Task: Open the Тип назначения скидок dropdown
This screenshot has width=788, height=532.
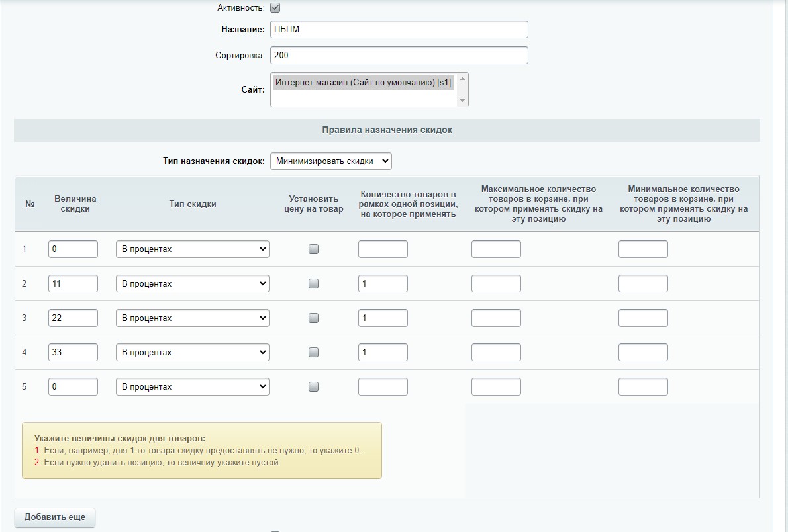Action: [330, 161]
